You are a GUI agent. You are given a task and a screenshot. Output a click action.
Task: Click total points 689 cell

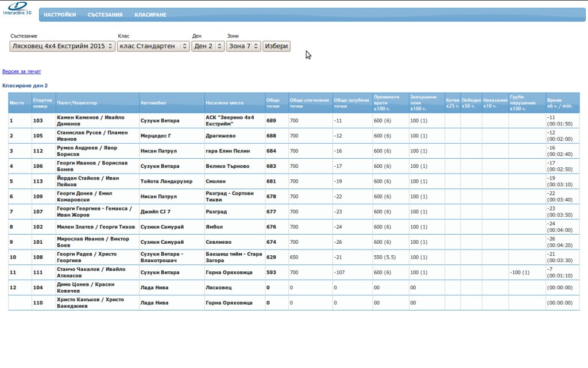coord(277,121)
